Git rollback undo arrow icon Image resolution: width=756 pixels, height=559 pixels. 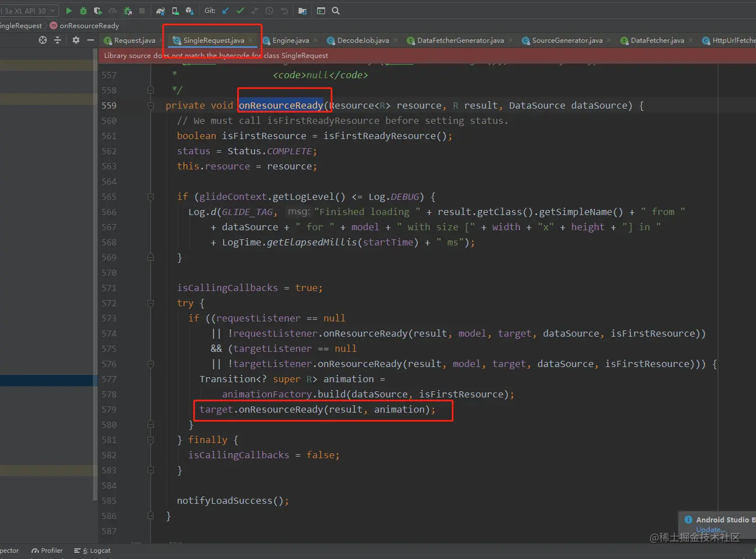click(x=284, y=11)
